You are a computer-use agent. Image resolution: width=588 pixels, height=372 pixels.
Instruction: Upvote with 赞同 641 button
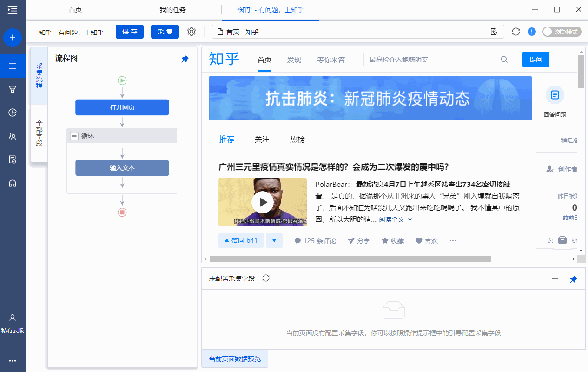(x=241, y=240)
